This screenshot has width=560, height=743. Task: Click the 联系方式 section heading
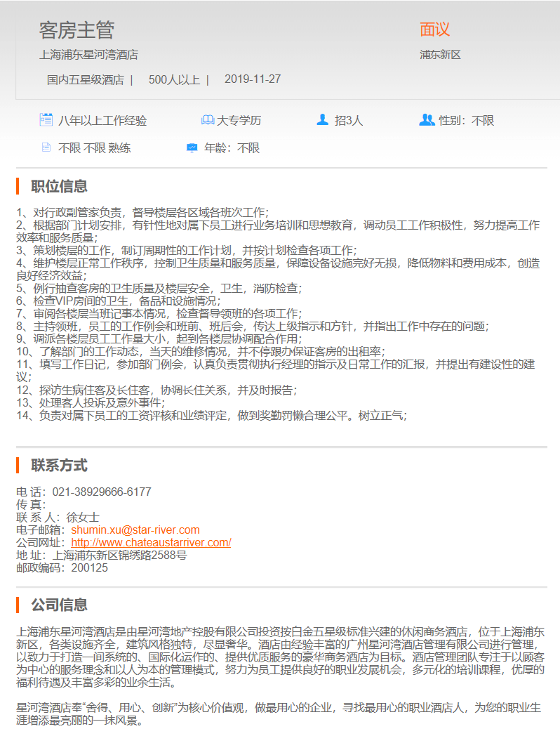[59, 465]
